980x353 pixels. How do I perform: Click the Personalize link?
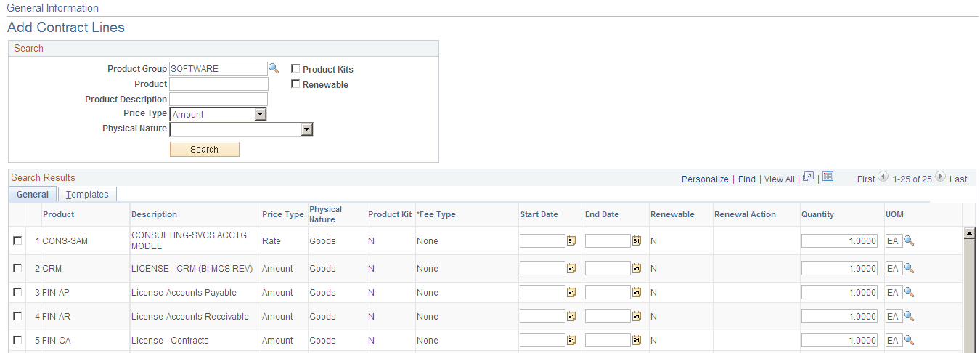pos(705,179)
